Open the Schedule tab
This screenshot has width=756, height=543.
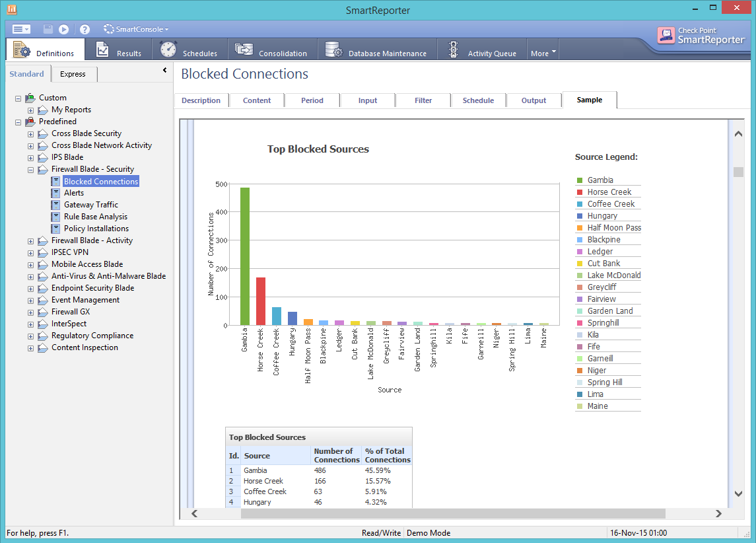point(478,100)
